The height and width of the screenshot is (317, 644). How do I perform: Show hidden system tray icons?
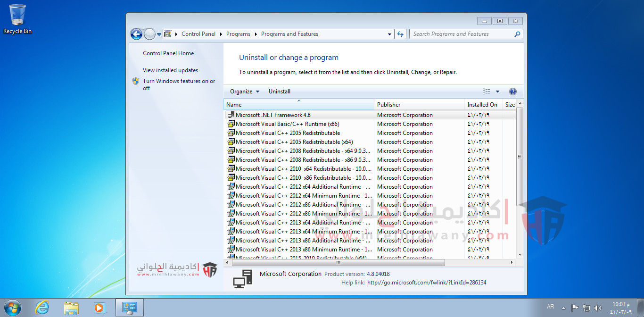563,308
